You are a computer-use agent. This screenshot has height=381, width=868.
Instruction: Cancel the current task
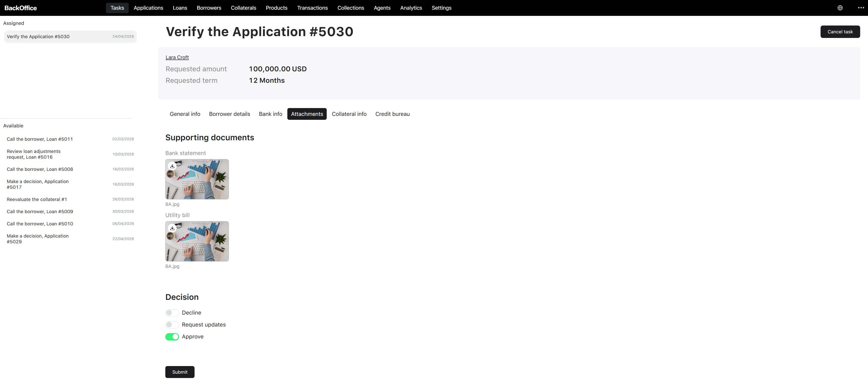pyautogui.click(x=840, y=32)
